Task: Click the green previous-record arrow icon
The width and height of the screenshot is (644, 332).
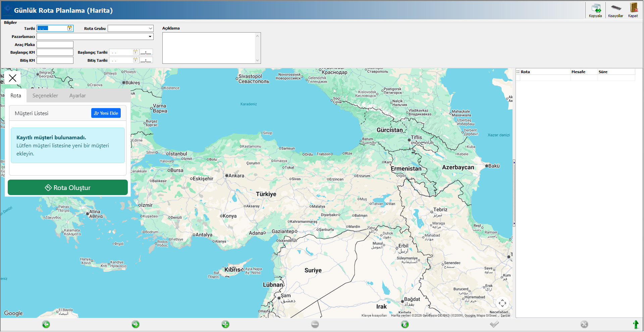Action: [46, 324]
